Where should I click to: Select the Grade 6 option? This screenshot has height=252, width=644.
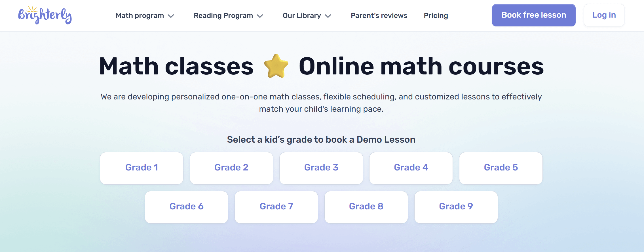[186, 207]
